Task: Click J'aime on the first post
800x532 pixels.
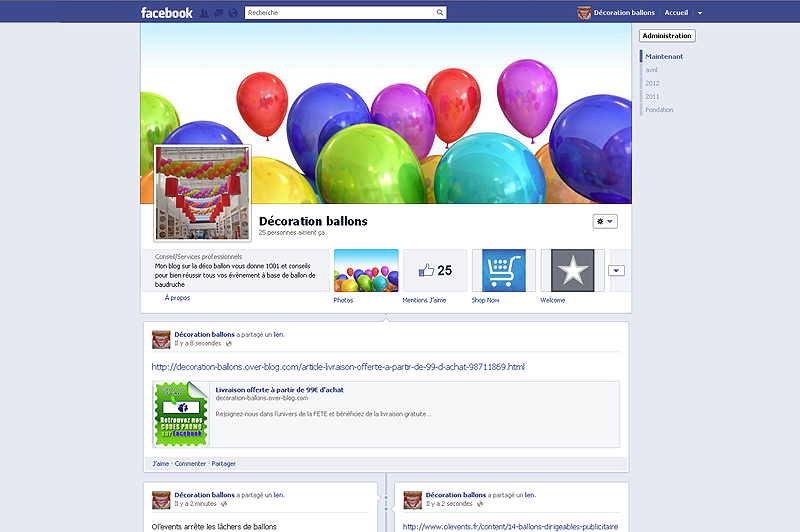Action: click(161, 464)
